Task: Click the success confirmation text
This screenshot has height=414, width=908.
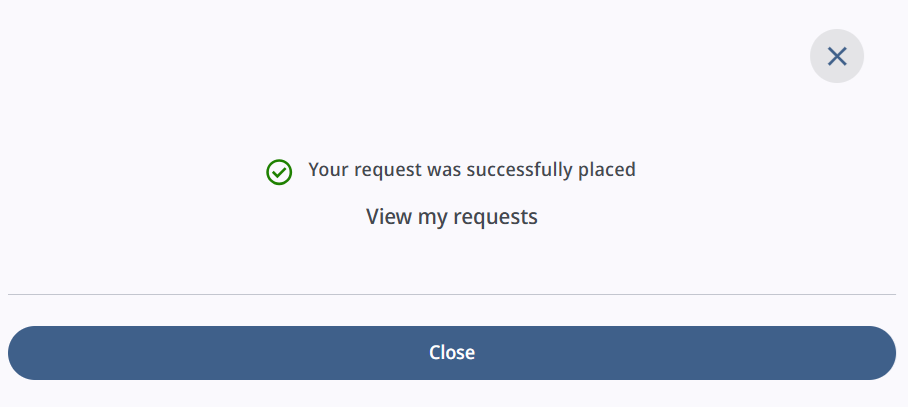Action: (471, 170)
